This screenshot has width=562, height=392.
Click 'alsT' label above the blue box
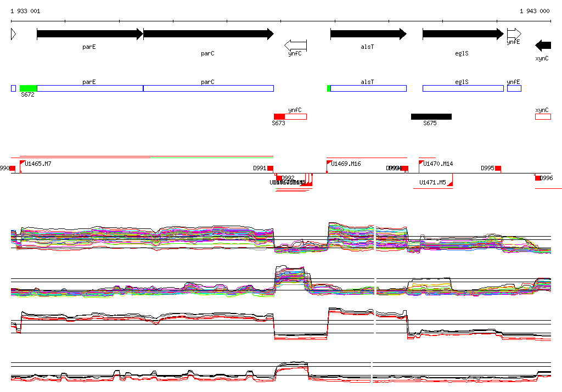pos(367,82)
